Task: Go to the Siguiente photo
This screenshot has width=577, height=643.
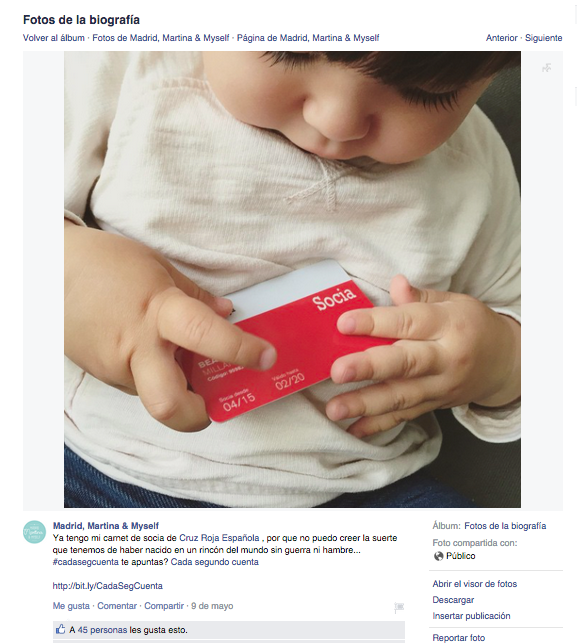Action: pos(543,38)
